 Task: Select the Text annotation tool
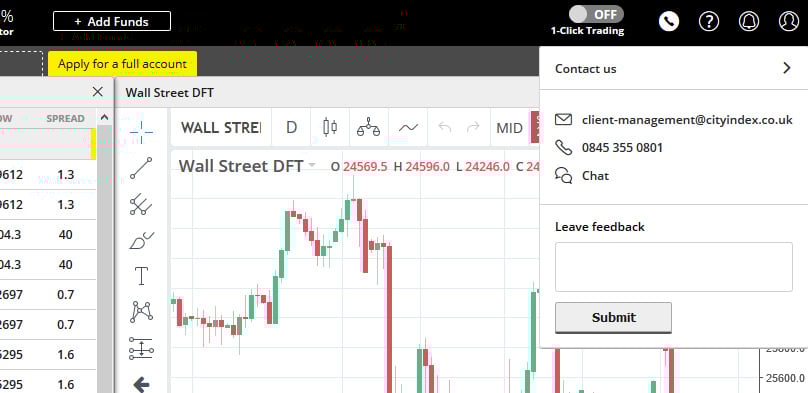coord(141,276)
